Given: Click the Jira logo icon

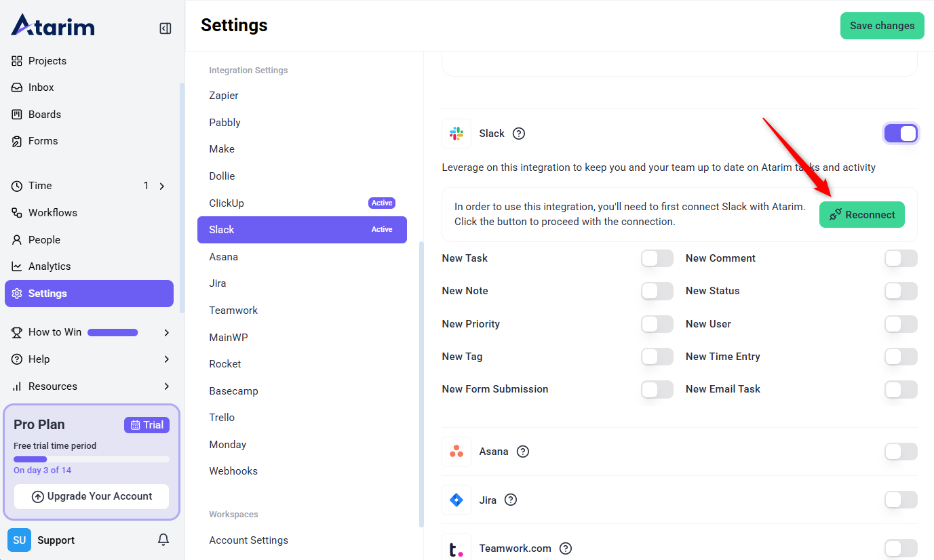Looking at the screenshot, I should coord(456,500).
